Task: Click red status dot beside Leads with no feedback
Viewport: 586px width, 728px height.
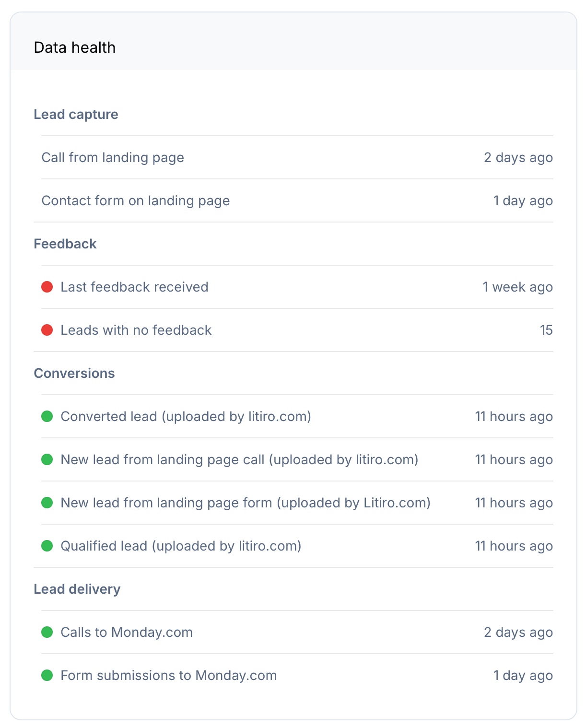Action: click(47, 330)
